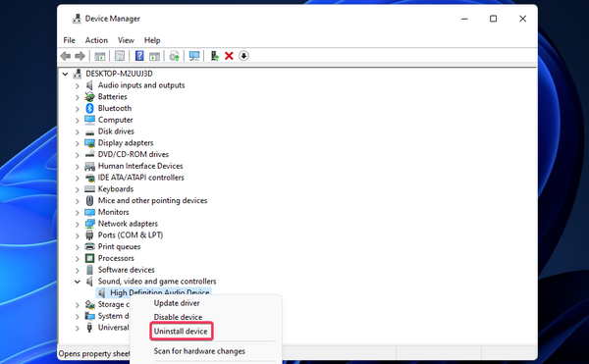This screenshot has height=364, width=589.
Task: Select Mice and other pointing devices
Action: (152, 200)
